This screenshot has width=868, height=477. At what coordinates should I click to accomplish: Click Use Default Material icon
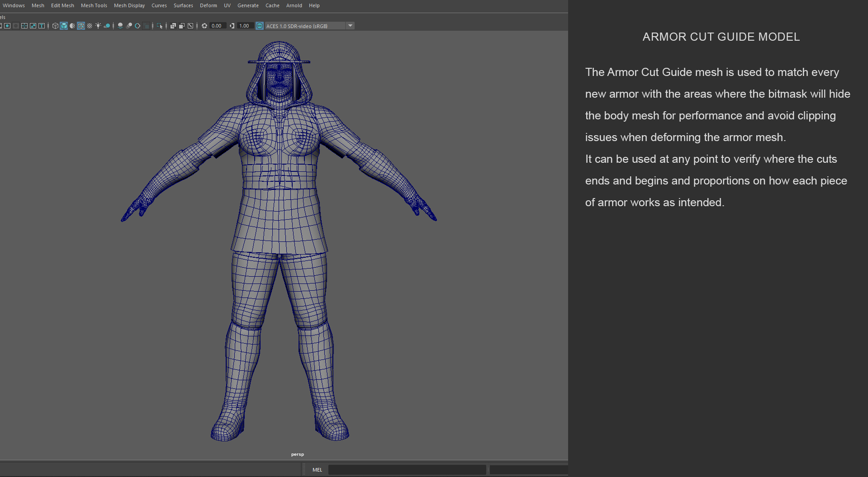pos(72,26)
